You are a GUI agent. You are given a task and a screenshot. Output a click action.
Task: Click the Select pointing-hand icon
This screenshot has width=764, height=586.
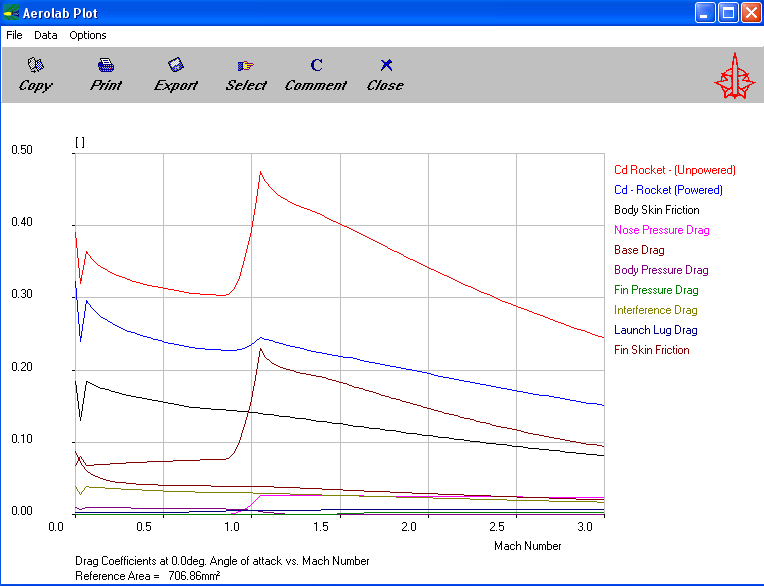tap(246, 65)
